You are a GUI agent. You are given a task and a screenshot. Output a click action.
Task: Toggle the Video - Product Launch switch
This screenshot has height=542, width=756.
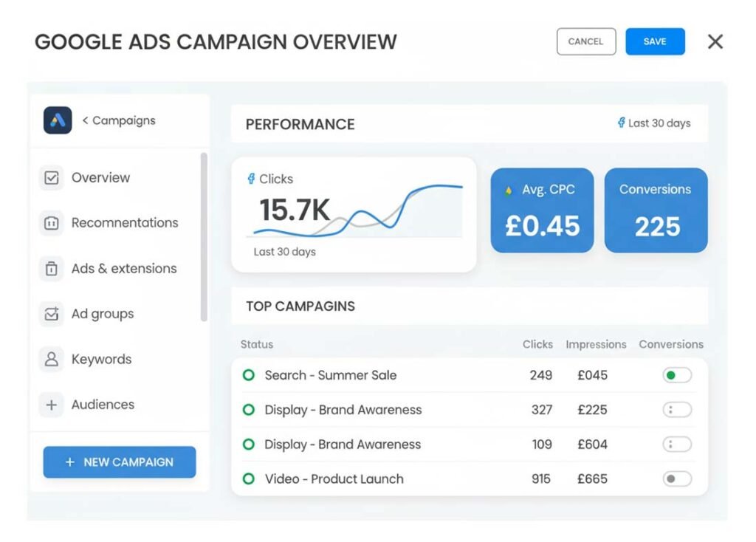(676, 479)
